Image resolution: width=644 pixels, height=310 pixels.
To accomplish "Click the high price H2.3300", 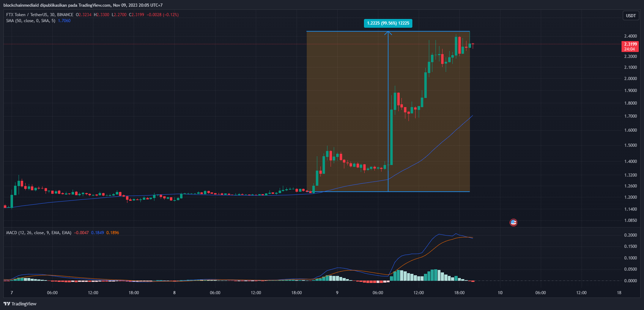I will tap(101, 14).
